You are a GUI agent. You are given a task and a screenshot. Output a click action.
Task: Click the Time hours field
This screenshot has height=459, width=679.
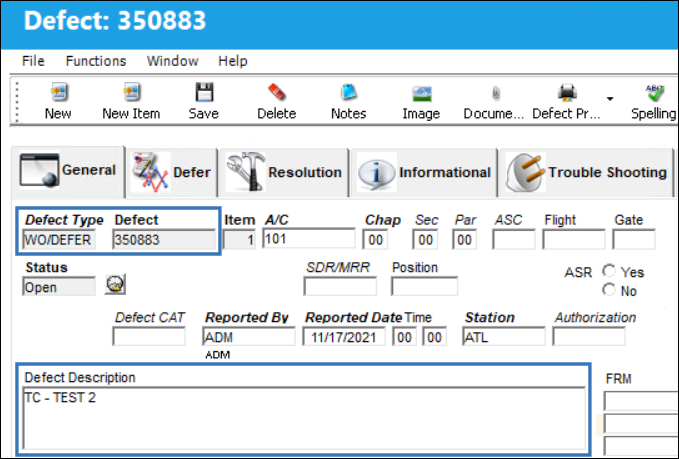click(x=404, y=337)
